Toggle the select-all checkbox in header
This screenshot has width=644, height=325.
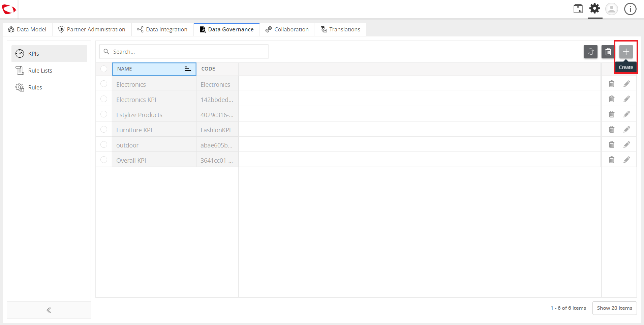[x=104, y=69]
